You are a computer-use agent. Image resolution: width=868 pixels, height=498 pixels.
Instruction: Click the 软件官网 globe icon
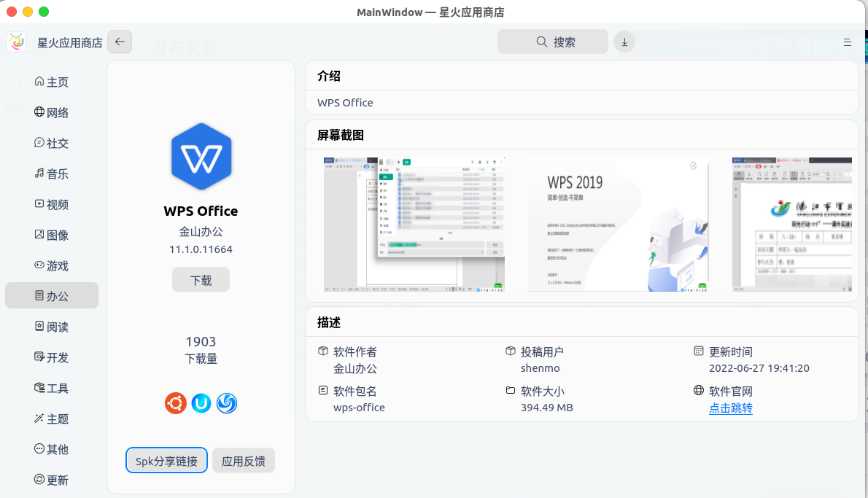(699, 390)
